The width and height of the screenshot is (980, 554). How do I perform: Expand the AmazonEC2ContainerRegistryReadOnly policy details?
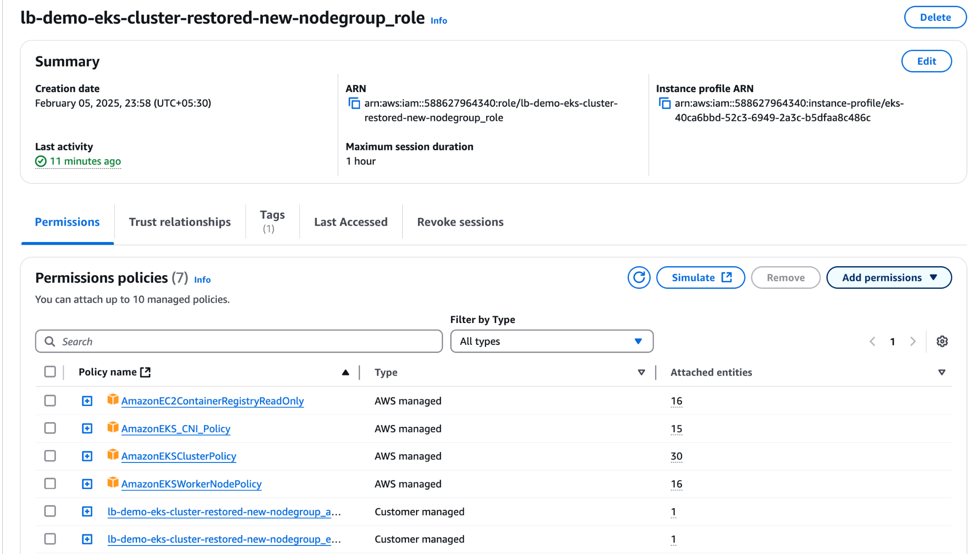[87, 401]
